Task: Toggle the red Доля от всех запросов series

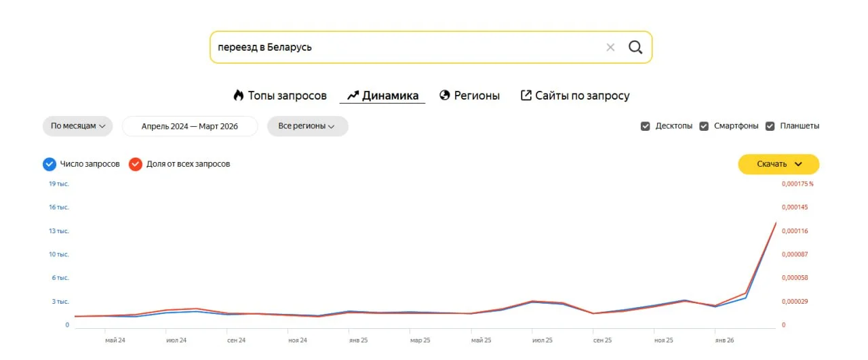Action: [x=135, y=164]
